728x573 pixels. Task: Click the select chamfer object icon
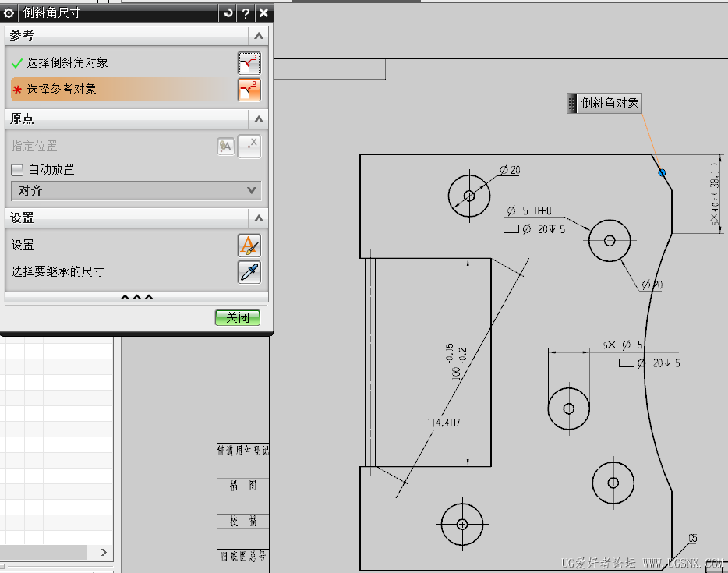[249, 63]
